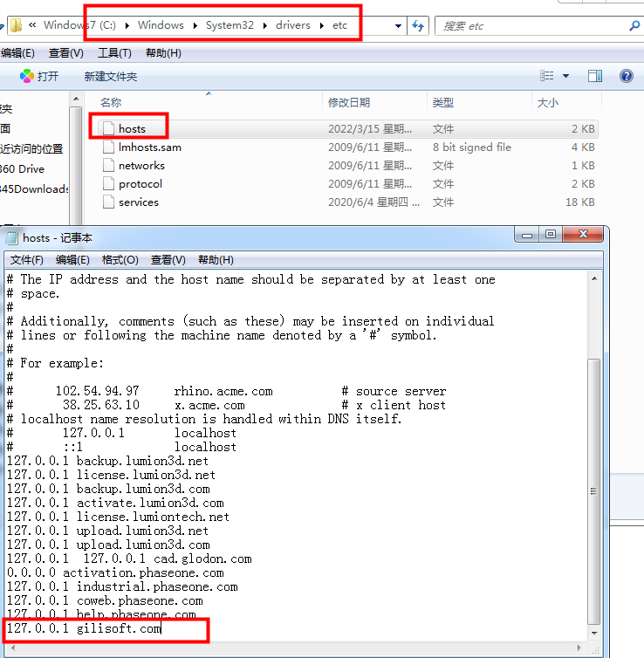Click the protocol file name
644x658 pixels.
coord(140,184)
